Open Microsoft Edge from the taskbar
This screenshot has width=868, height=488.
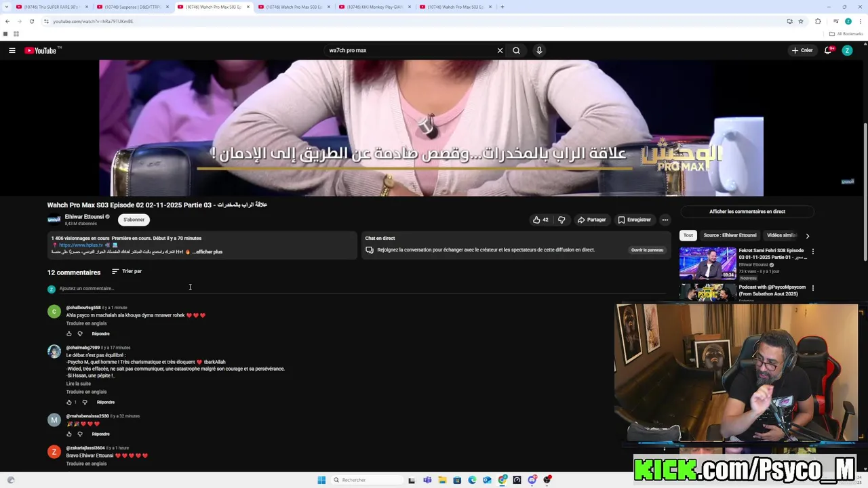coord(472,480)
